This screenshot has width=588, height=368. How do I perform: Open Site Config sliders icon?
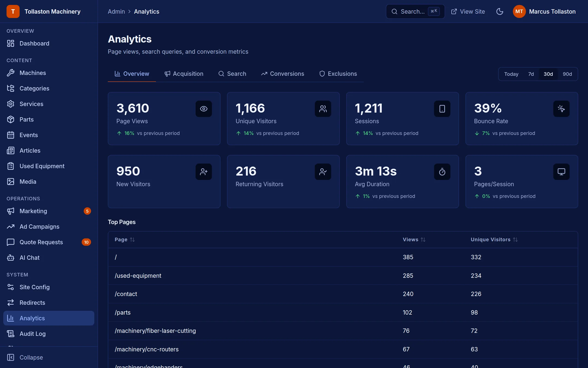11,287
